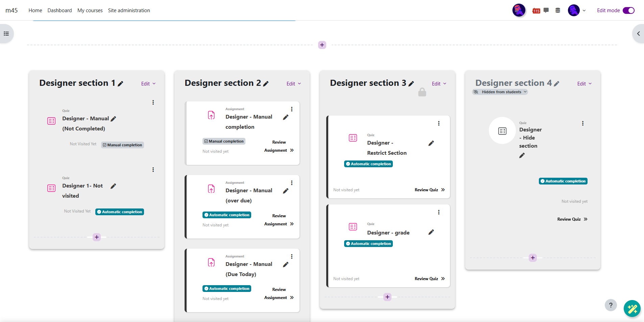Open the help question mark button
644x322 pixels.
pyautogui.click(x=611, y=305)
